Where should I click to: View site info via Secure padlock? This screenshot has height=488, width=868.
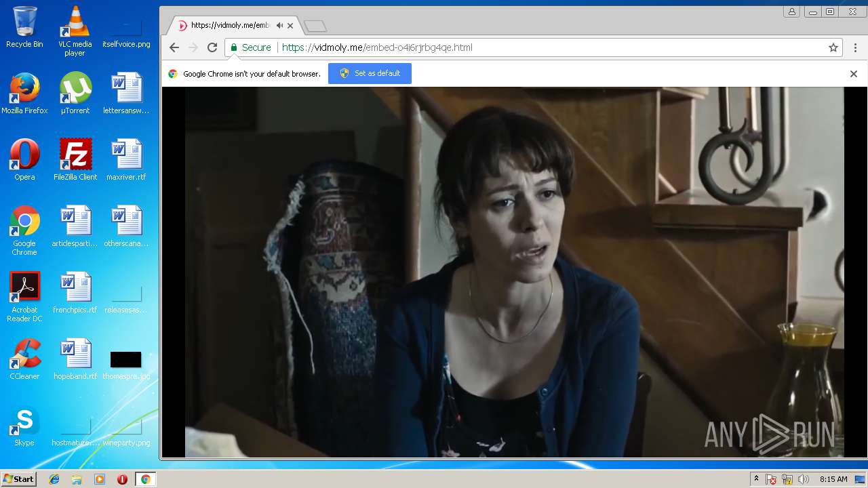click(250, 47)
